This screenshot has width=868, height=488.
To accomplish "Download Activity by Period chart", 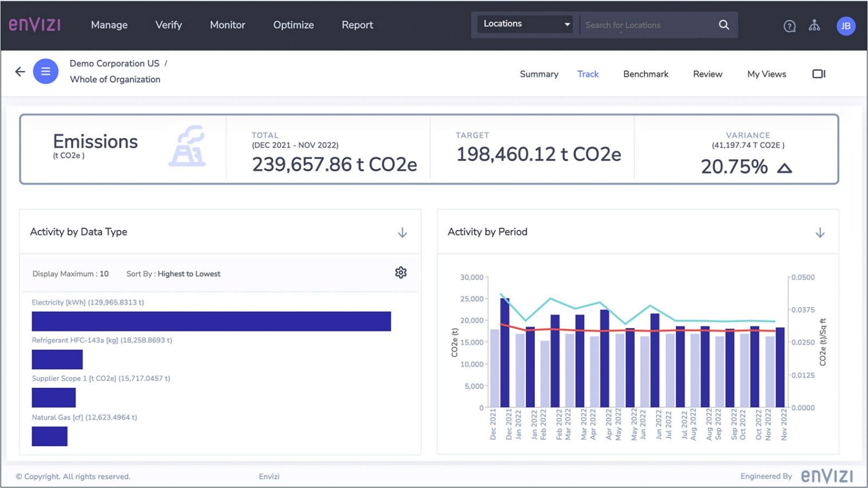I will pos(820,232).
